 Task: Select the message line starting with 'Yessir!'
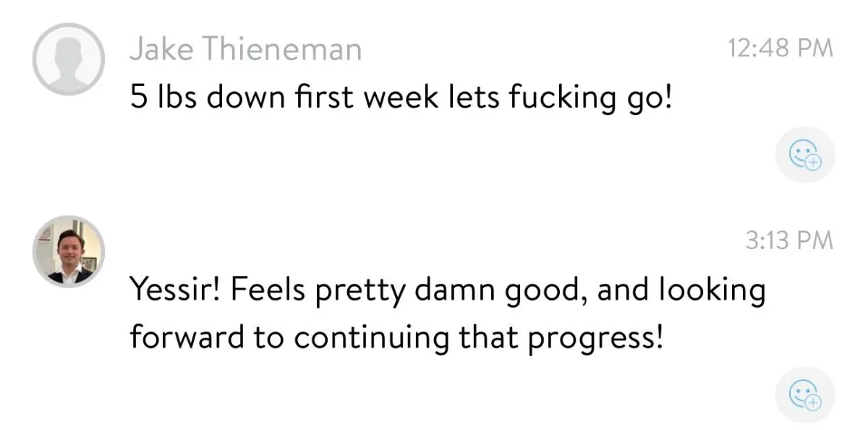447,290
